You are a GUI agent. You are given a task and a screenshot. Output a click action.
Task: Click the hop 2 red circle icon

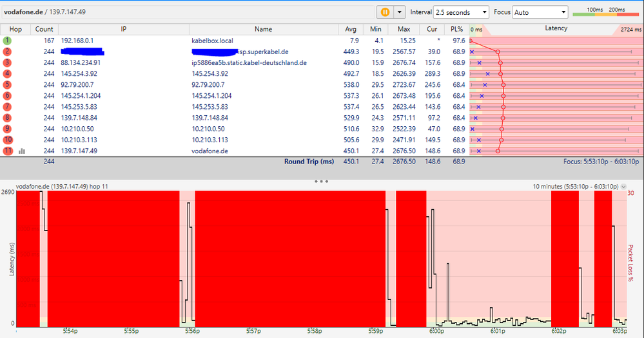[x=7, y=52]
